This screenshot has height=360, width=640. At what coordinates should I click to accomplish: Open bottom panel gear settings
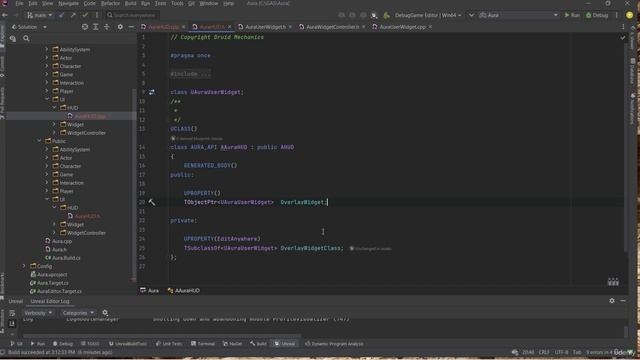click(x=612, y=301)
